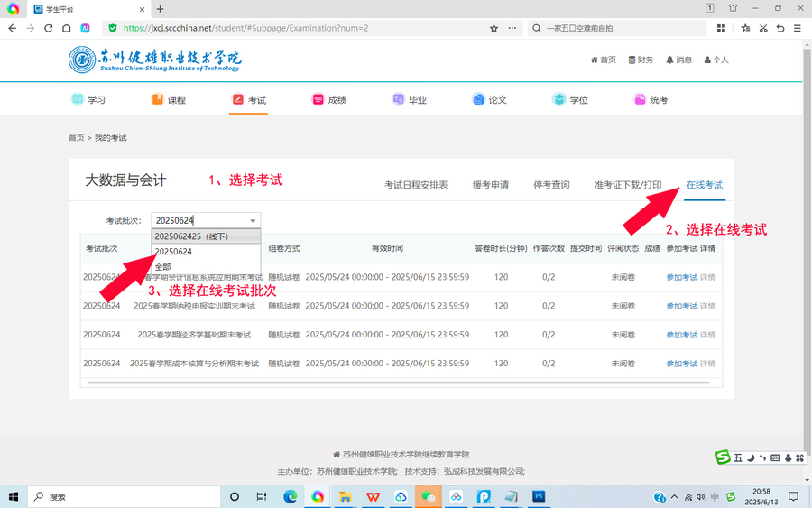This screenshot has height=508, width=812.
Task: Click 参加考试 for 经济学基础期末考试
Action: [x=681, y=335]
